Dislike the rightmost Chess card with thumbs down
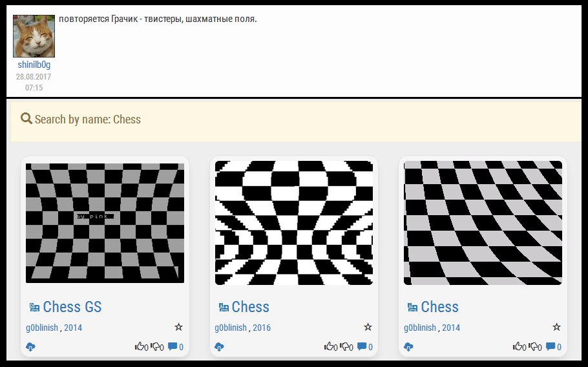This screenshot has height=367, width=588. tap(534, 347)
